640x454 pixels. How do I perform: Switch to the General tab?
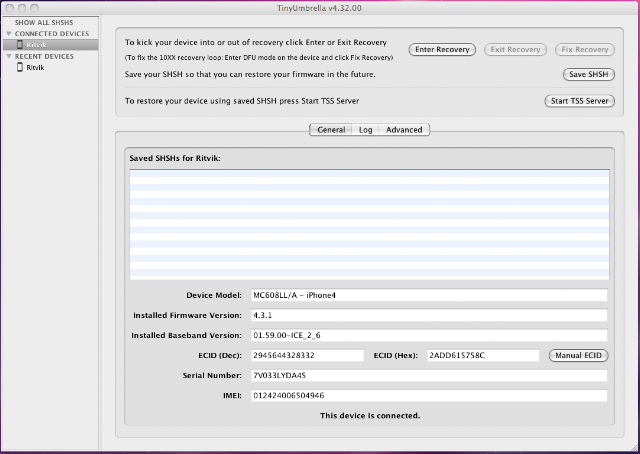pyautogui.click(x=331, y=130)
